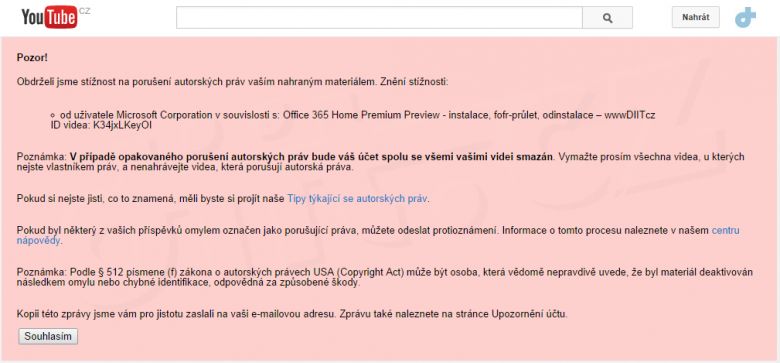Viewport: 780px width, 363px height.
Task: Click the Upozornění účtu sentence
Action: coord(453,314)
